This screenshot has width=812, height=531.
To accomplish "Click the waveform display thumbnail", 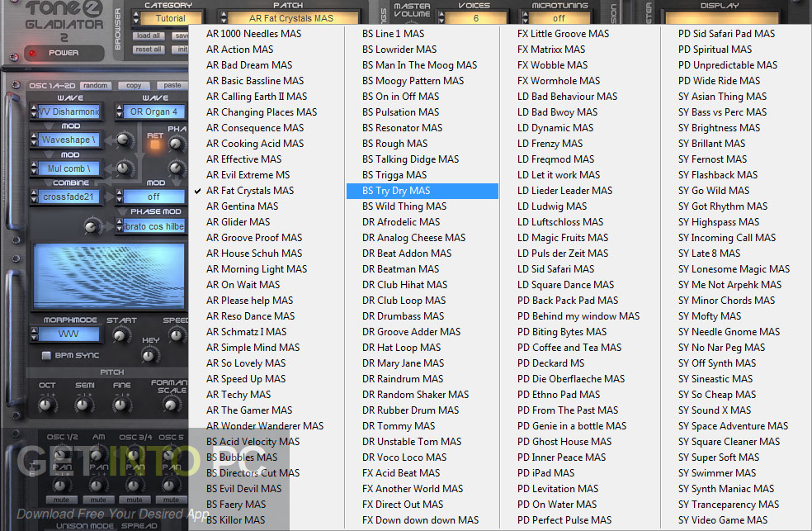I will tap(109, 276).
